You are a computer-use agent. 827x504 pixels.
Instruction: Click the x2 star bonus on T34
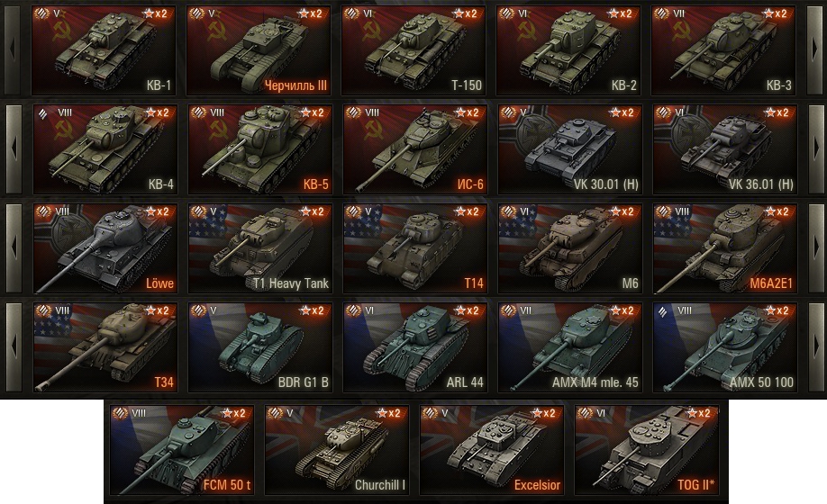pyautogui.click(x=157, y=310)
